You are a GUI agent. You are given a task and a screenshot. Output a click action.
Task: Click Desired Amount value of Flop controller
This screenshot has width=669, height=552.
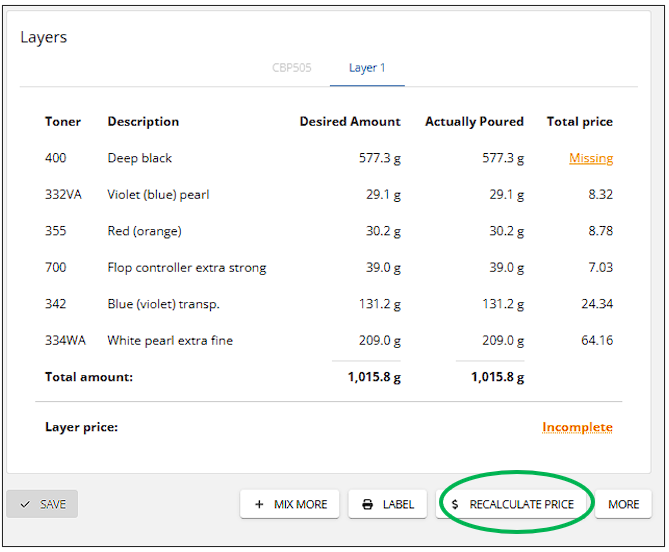coord(383,268)
